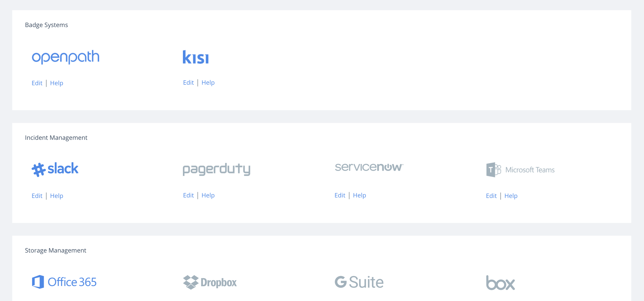The width and height of the screenshot is (644, 301).
Task: Edit the Slack integration
Action: tap(37, 196)
